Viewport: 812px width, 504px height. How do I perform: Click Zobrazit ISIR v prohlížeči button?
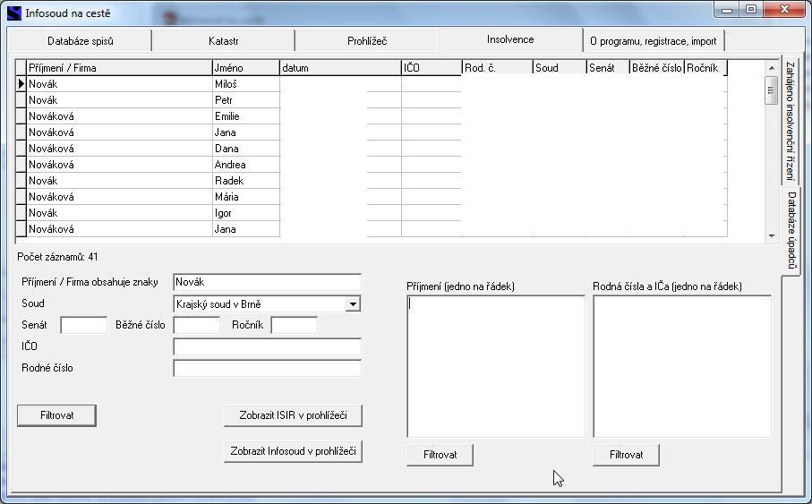click(293, 415)
